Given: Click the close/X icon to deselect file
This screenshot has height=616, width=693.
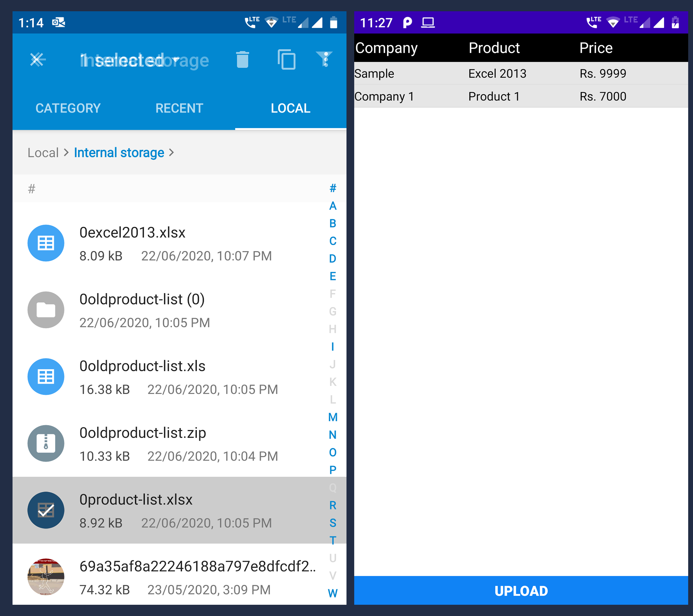Looking at the screenshot, I should [x=38, y=60].
